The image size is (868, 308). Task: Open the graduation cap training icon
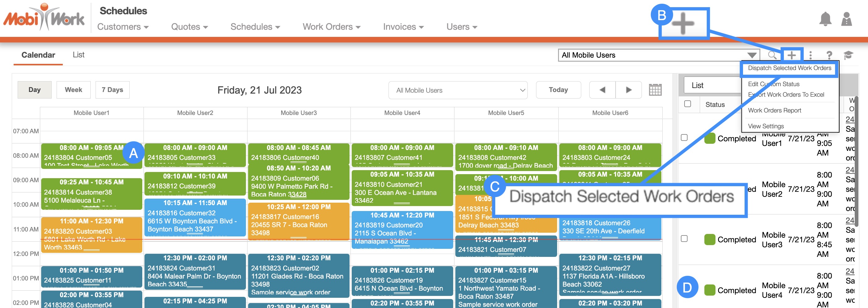pos(848,55)
